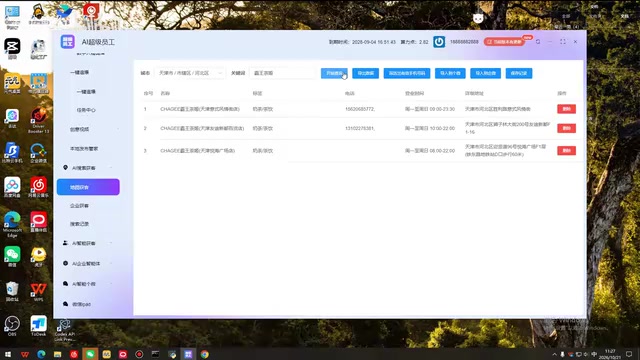
Task: Click the keyword input field
Action: coord(282,73)
